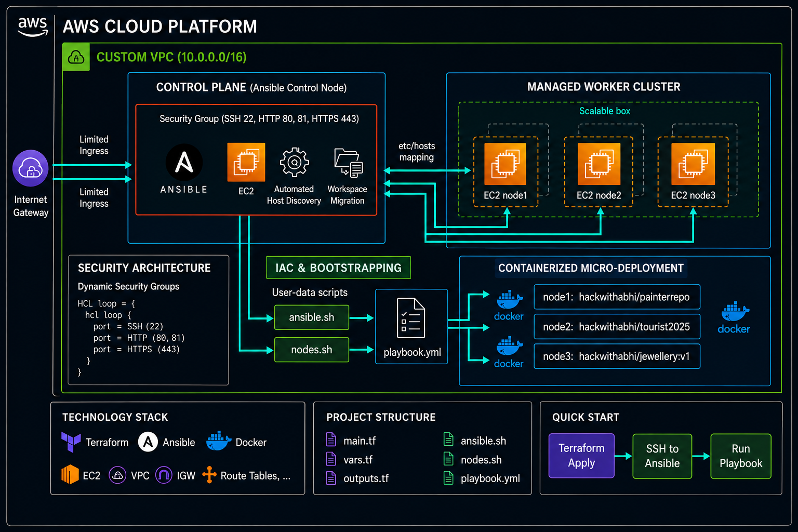Image resolution: width=798 pixels, height=532 pixels.
Task: Click the Route Tables icon
Action: click(209, 475)
